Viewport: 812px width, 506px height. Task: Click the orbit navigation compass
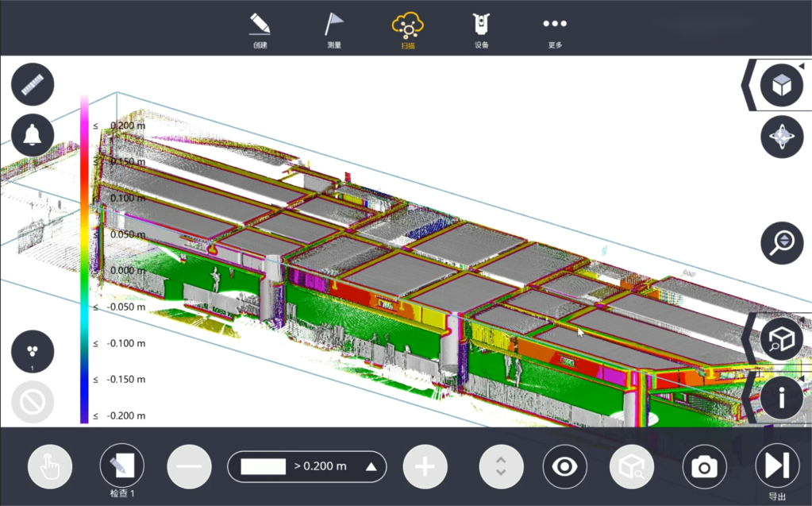pos(782,137)
